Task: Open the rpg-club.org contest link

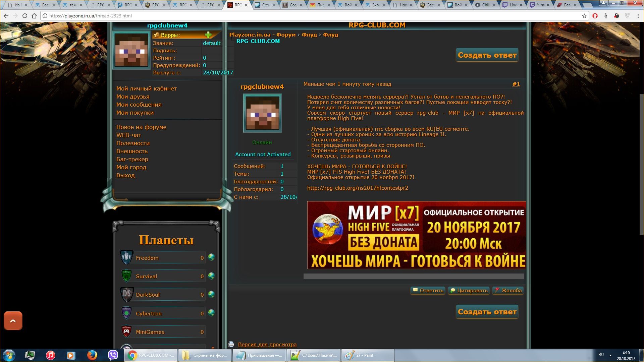Action: point(358,188)
